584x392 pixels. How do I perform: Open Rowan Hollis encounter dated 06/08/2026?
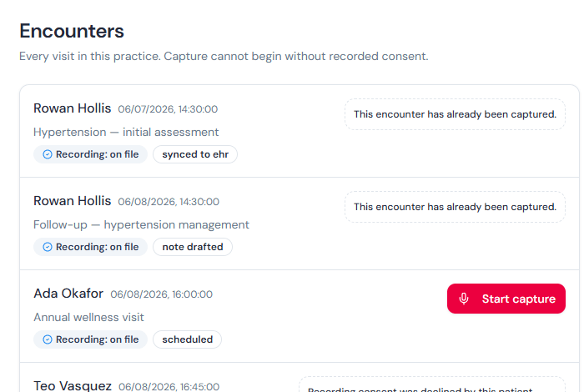[x=73, y=201]
